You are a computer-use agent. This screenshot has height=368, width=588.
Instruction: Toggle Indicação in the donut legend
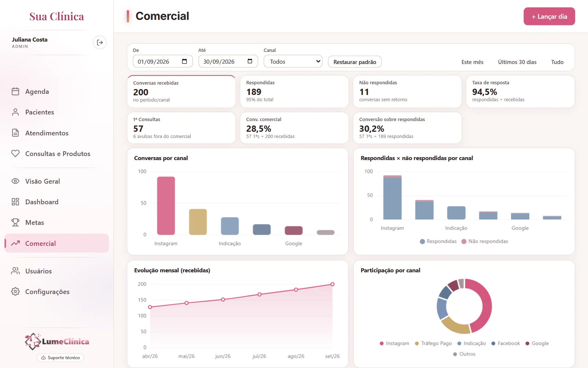[472, 343]
